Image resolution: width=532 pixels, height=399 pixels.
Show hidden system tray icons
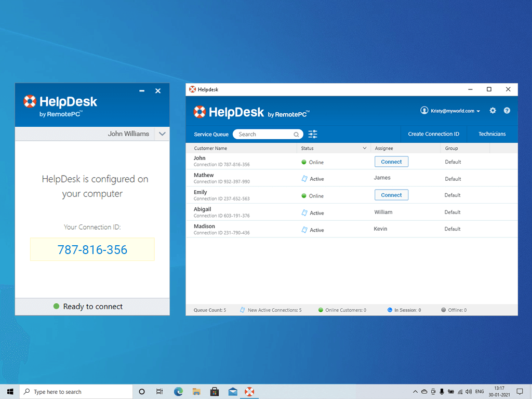tap(415, 392)
